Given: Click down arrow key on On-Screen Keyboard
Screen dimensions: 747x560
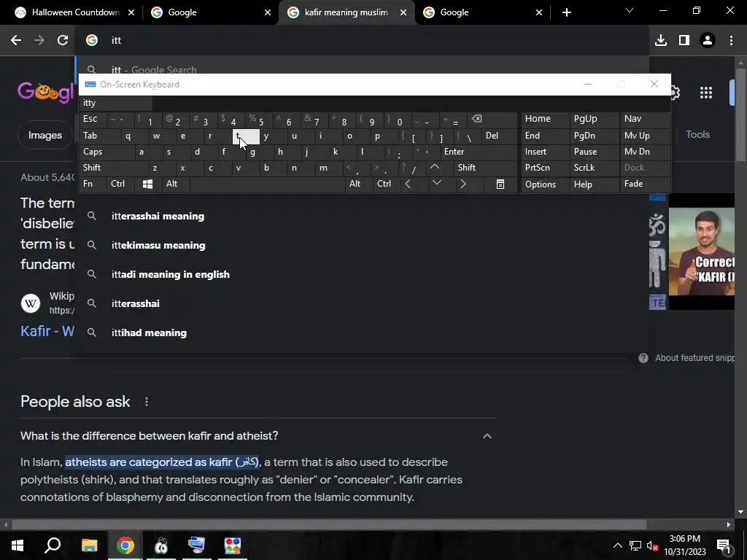Looking at the screenshot, I should 436,184.
